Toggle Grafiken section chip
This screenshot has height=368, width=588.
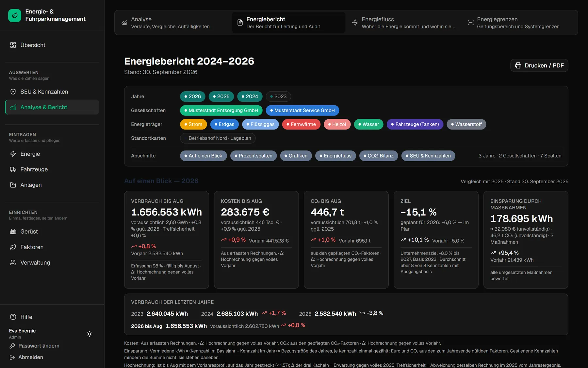click(x=296, y=156)
